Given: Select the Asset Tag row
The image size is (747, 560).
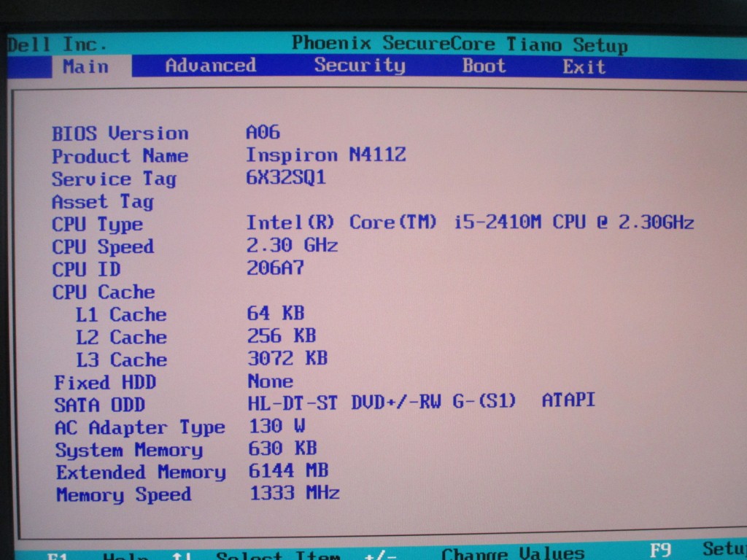Looking at the screenshot, I should point(103,202).
